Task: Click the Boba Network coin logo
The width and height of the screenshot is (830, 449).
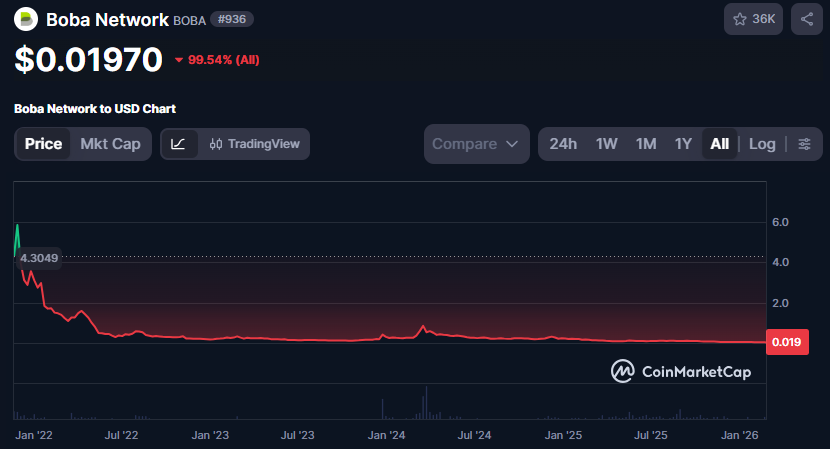Action: (26, 19)
